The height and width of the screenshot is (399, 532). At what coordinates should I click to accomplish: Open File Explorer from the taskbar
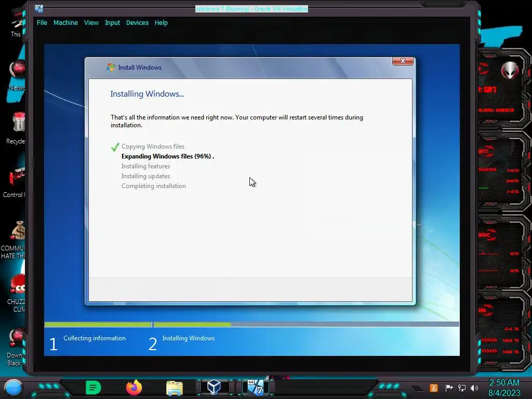pos(175,388)
